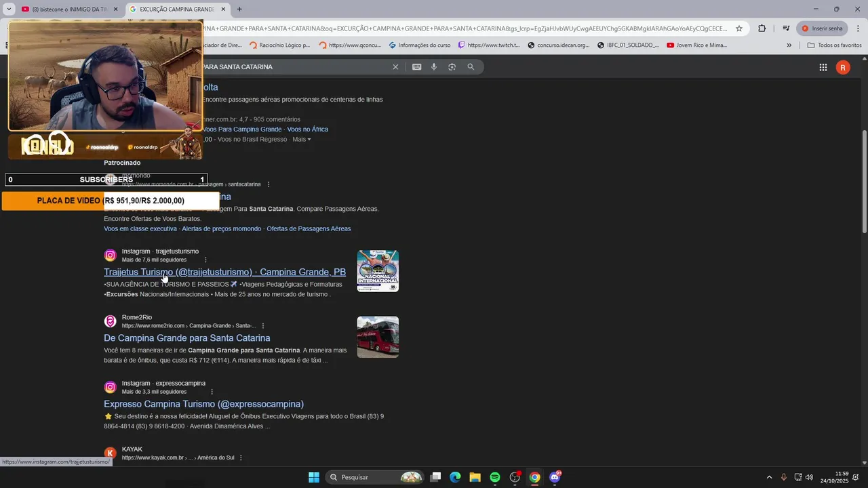Image resolution: width=868 pixels, height=488 pixels.
Task: Open a new browser tab
Action: (239, 9)
